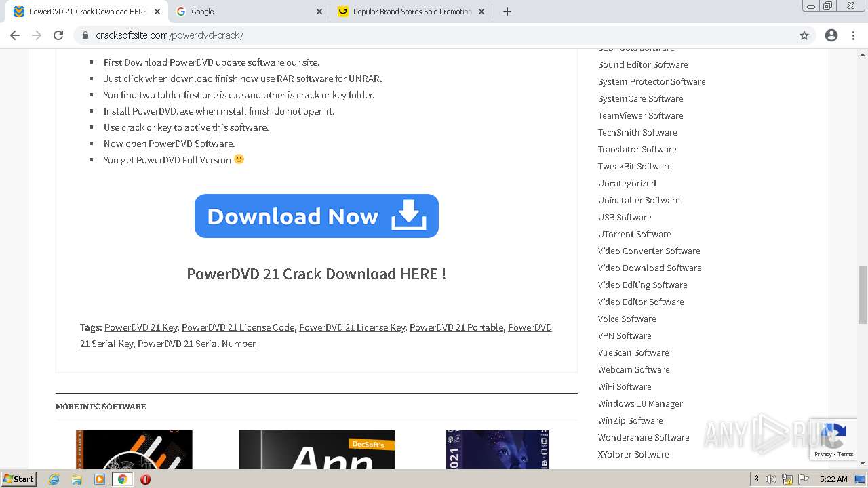This screenshot has height=488, width=868.
Task: Switch to the Popular Brand Stores Sale tab
Action: click(411, 12)
